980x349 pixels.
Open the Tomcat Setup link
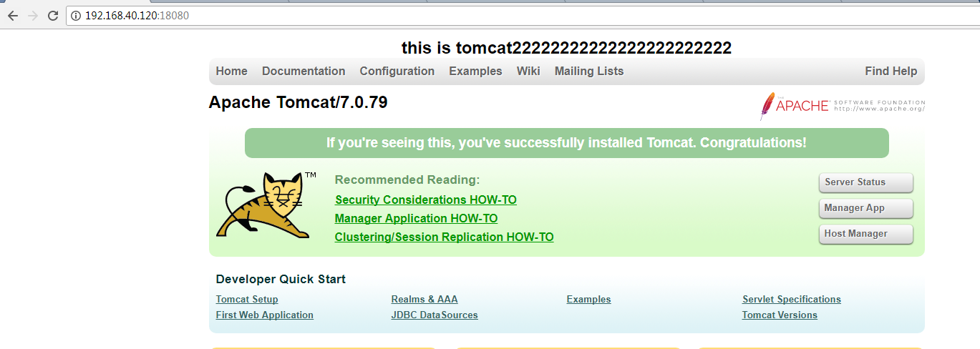click(x=246, y=299)
